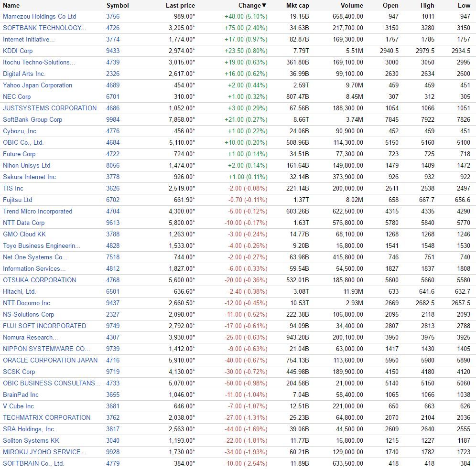Open NTT Docomo Inc link

pos(26,303)
